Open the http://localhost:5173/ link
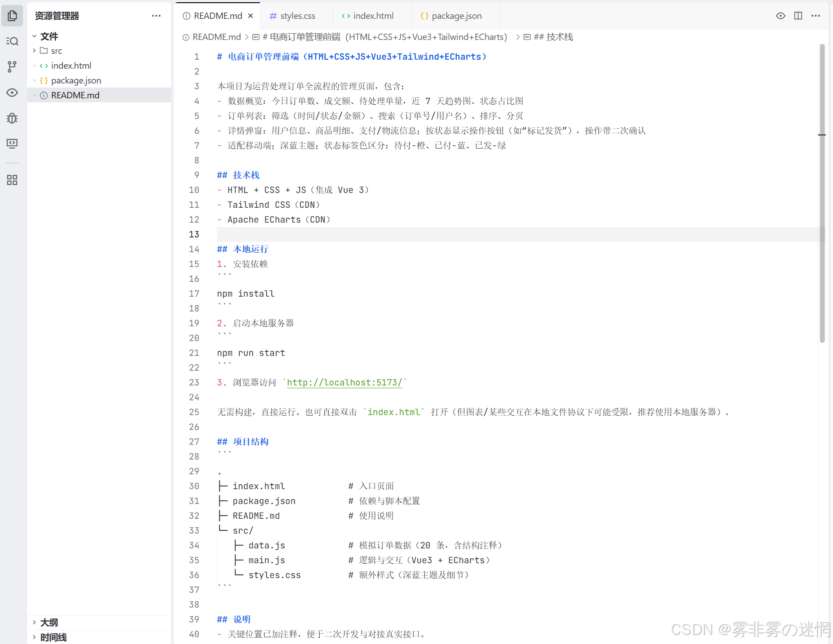 [344, 382]
